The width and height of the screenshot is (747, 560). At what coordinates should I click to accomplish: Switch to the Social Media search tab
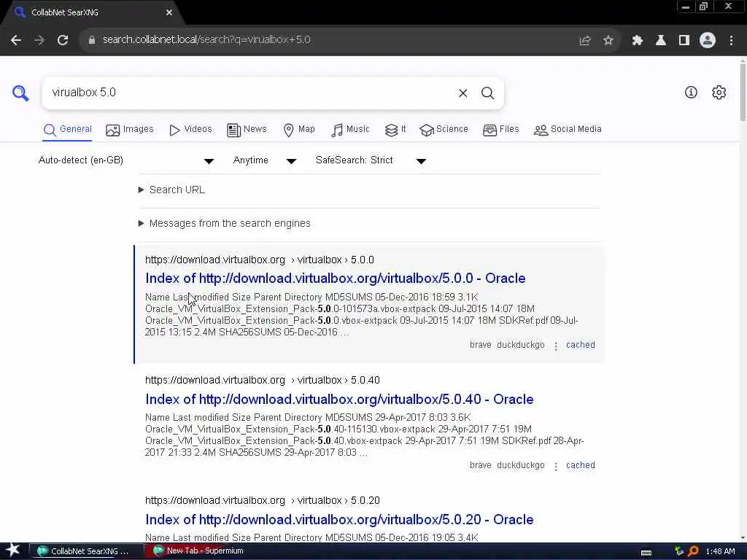[568, 130]
